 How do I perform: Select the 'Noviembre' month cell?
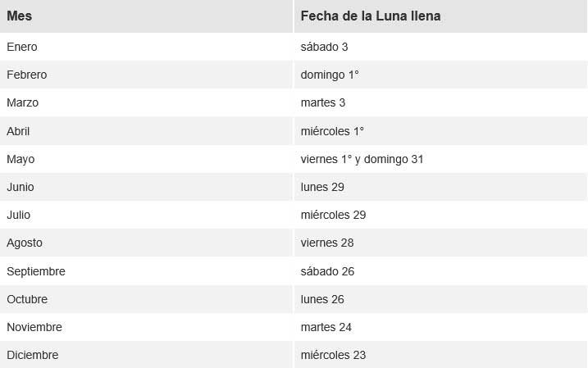[34, 327]
